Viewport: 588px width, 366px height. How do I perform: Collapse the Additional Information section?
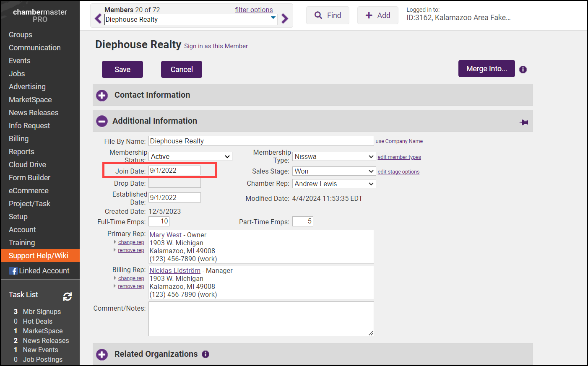[102, 121]
